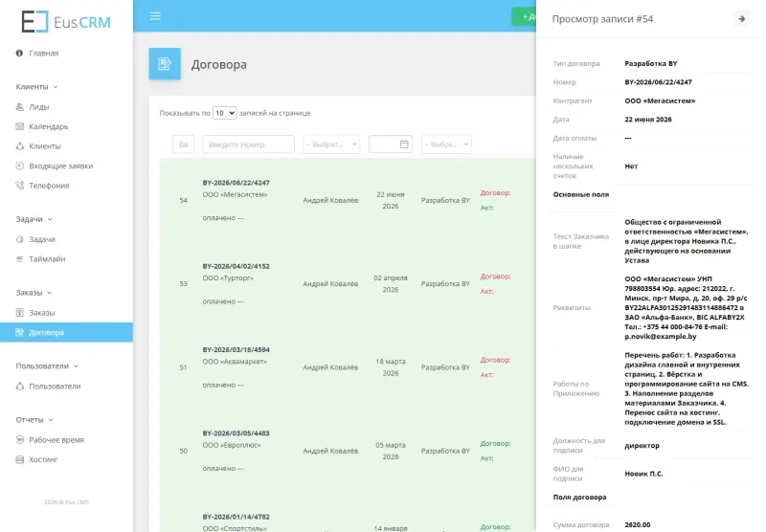The width and height of the screenshot is (766, 532).
Task: Click Договор link in row 54
Action: click(495, 192)
